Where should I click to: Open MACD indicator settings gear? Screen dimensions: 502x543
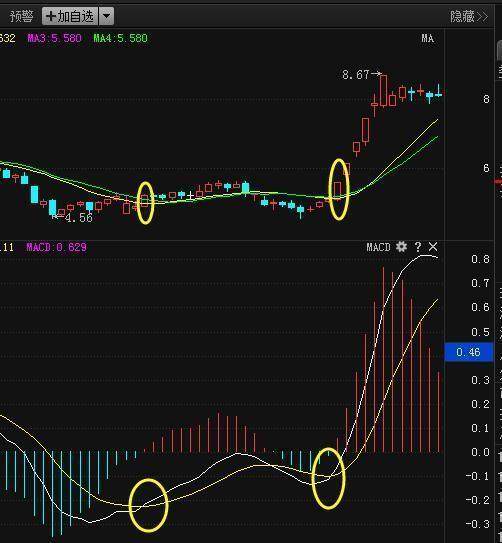click(x=401, y=247)
